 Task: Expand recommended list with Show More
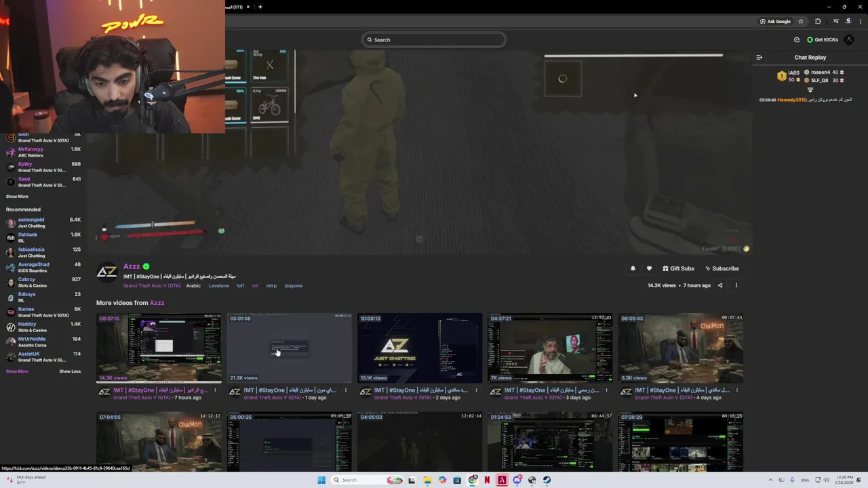point(17,371)
